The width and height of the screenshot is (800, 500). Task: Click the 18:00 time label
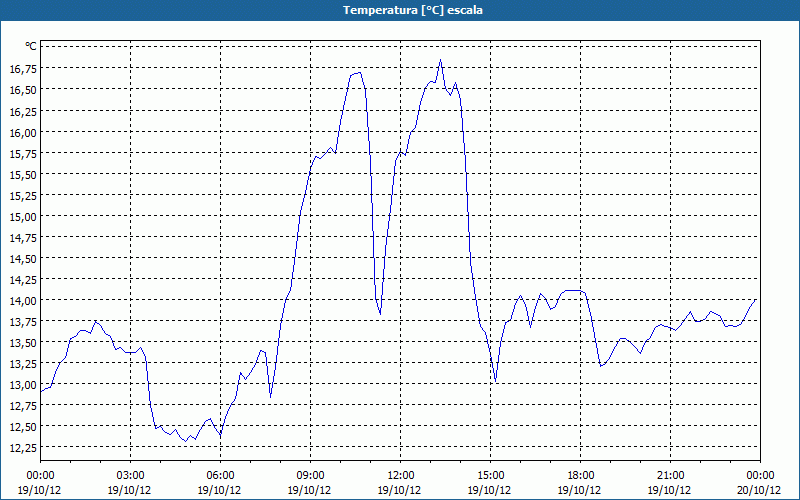coord(580,476)
